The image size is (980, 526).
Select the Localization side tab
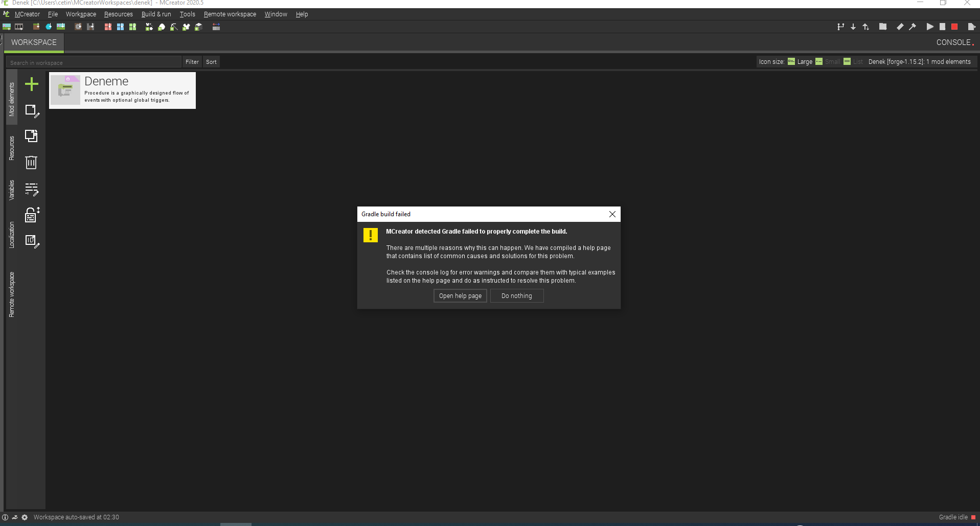click(12, 235)
